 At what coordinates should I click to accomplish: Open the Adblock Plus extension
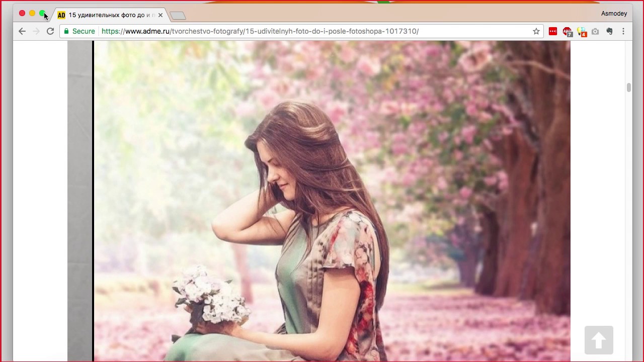coord(568,32)
